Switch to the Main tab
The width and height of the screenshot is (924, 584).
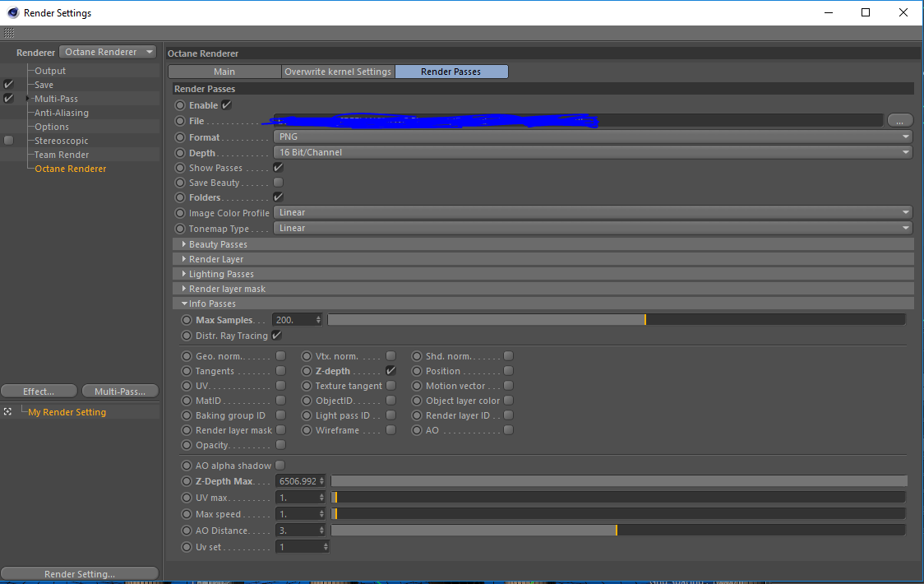[x=224, y=72]
